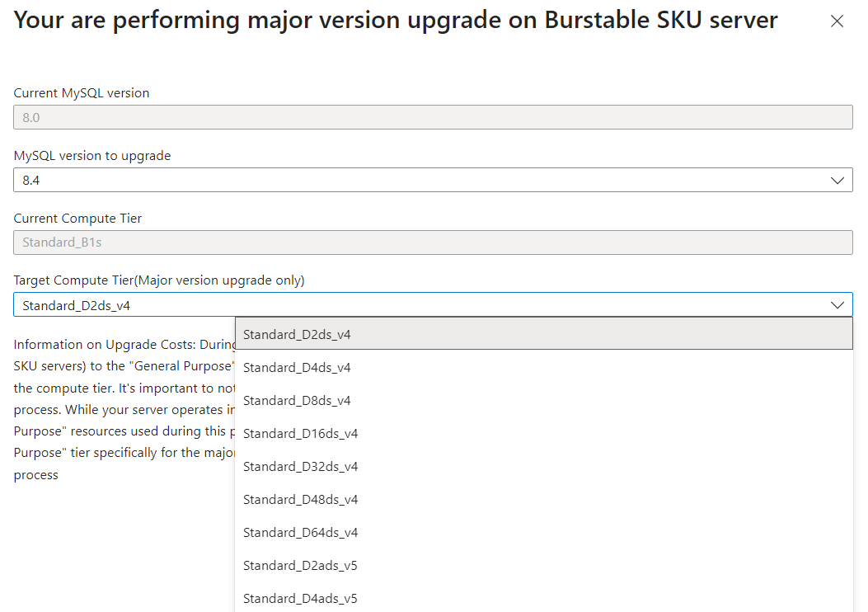Click the chevron arrow beside version 8.4
868x612 pixels.
click(x=838, y=180)
